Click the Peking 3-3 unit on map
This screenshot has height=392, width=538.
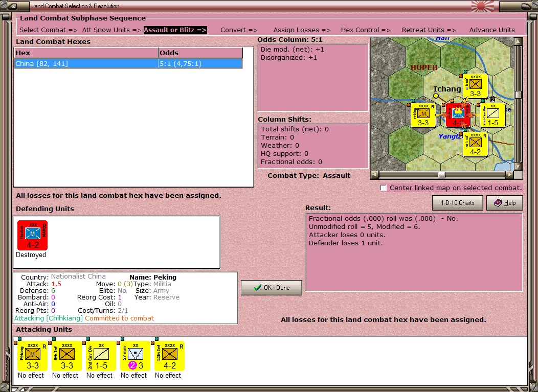[423, 115]
